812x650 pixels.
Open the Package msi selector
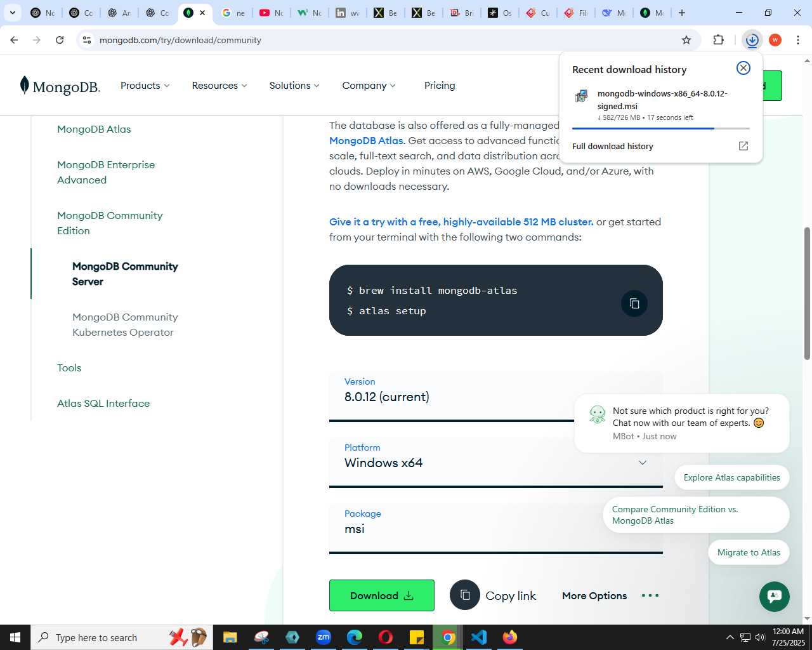[x=496, y=529]
